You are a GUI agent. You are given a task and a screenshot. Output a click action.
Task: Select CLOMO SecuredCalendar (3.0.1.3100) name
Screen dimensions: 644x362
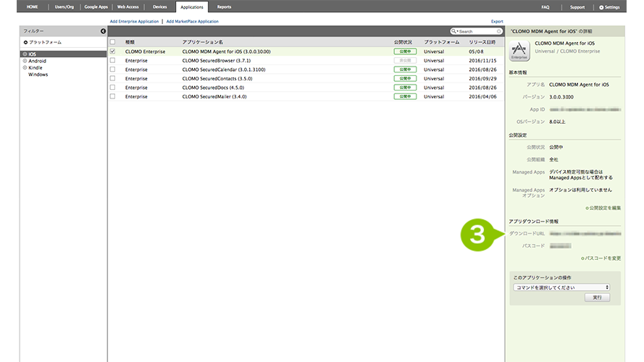point(224,70)
